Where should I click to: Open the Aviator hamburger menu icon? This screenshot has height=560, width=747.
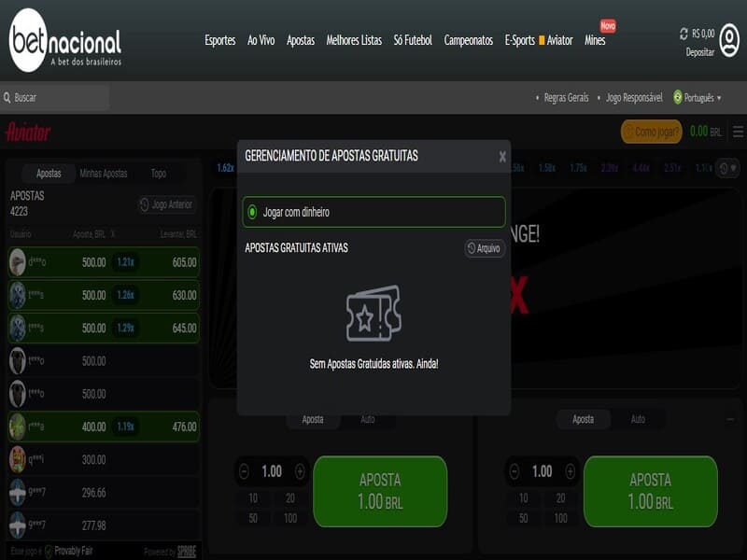[x=738, y=132]
